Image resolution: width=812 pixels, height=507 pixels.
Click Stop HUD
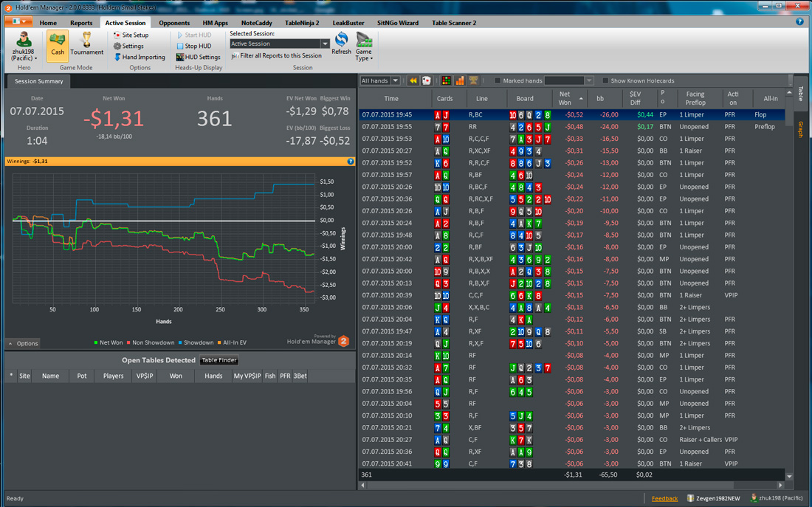point(194,46)
